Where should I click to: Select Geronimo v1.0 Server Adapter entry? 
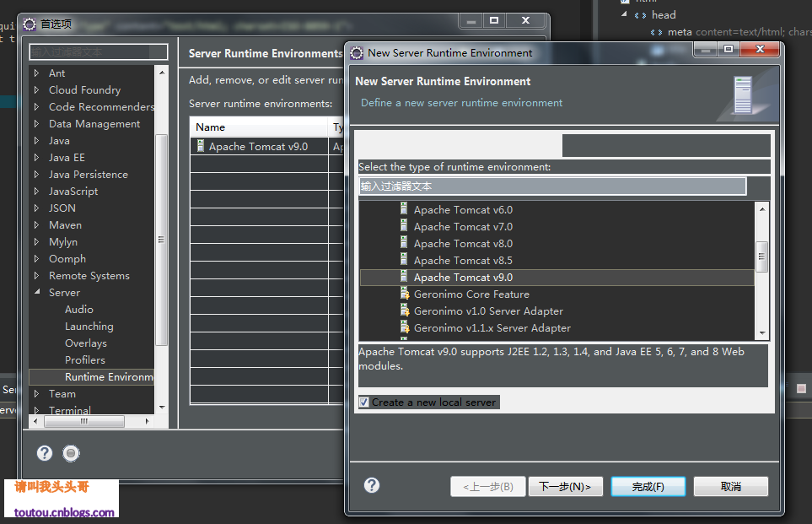click(x=488, y=311)
